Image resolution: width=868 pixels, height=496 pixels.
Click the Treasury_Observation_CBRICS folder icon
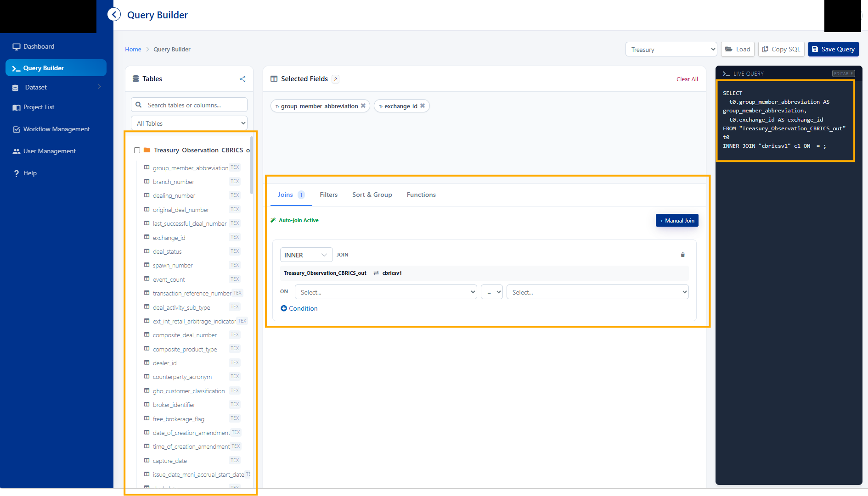pyautogui.click(x=147, y=150)
